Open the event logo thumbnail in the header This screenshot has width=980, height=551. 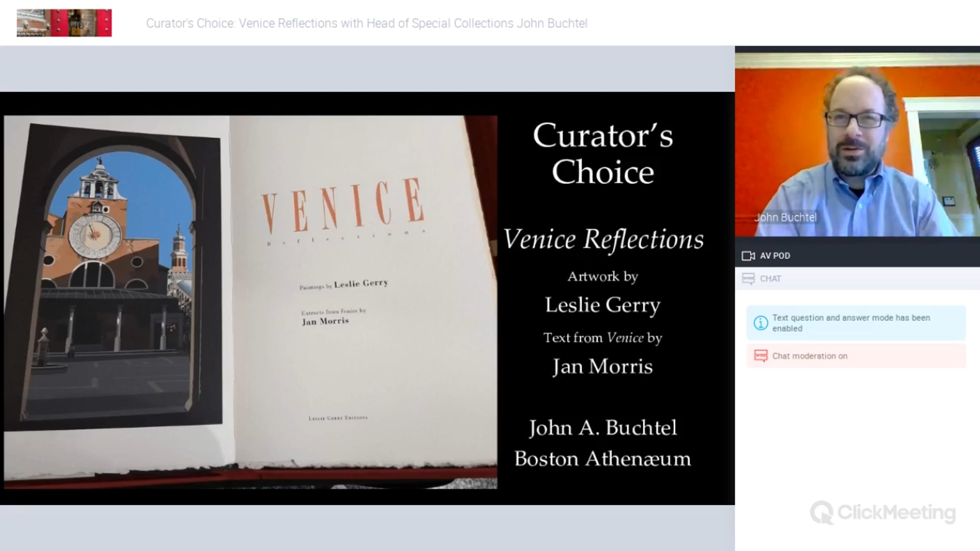tap(64, 23)
